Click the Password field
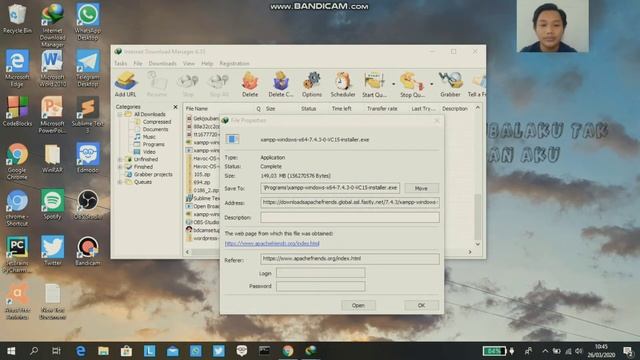The image size is (640, 360). pos(320,286)
